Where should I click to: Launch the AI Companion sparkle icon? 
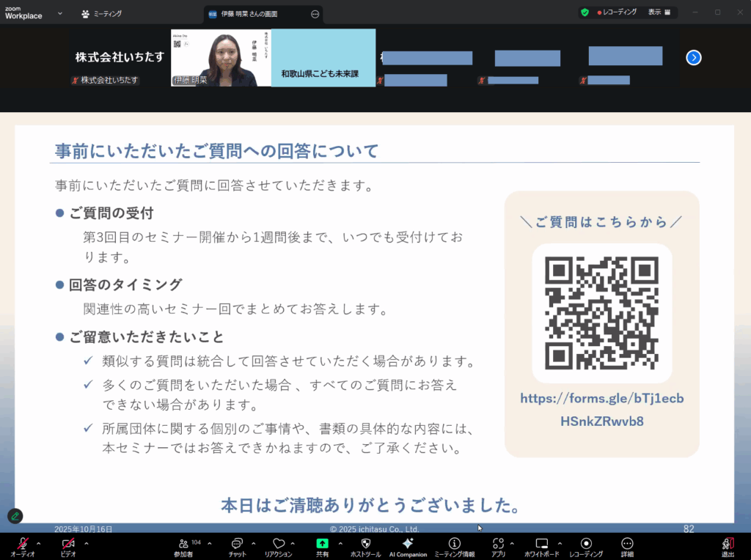coord(408,545)
